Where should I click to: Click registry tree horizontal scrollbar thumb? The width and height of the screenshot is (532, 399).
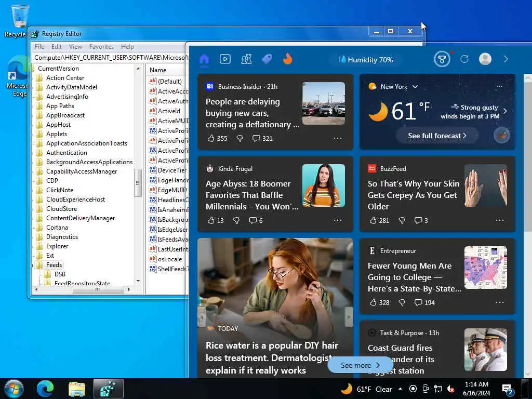click(98, 290)
